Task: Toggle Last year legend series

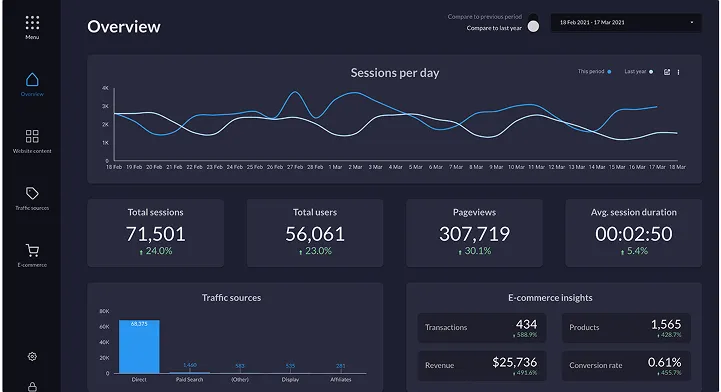Action: (638, 72)
